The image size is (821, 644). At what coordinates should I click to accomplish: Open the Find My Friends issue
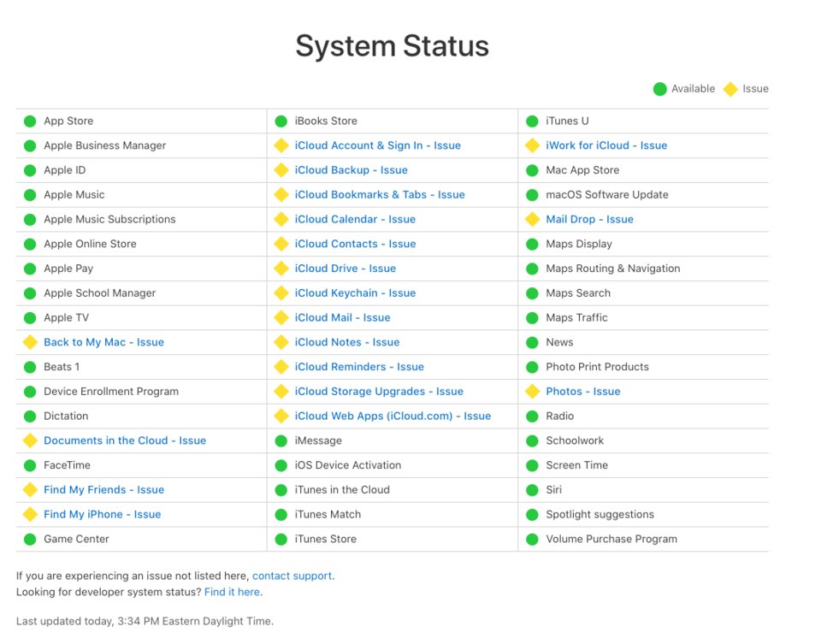coord(103,490)
